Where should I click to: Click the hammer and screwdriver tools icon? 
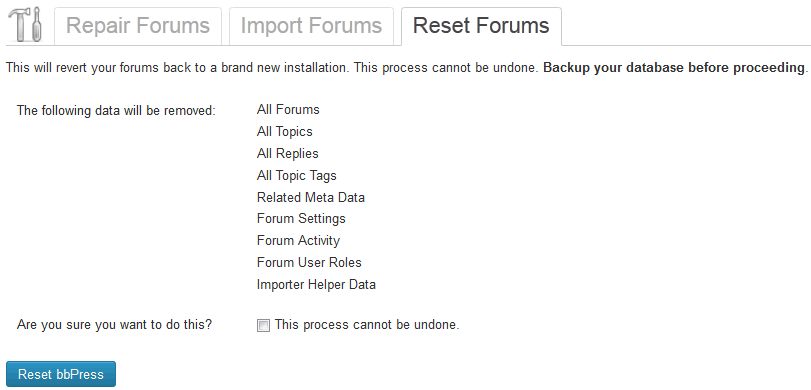[24, 25]
